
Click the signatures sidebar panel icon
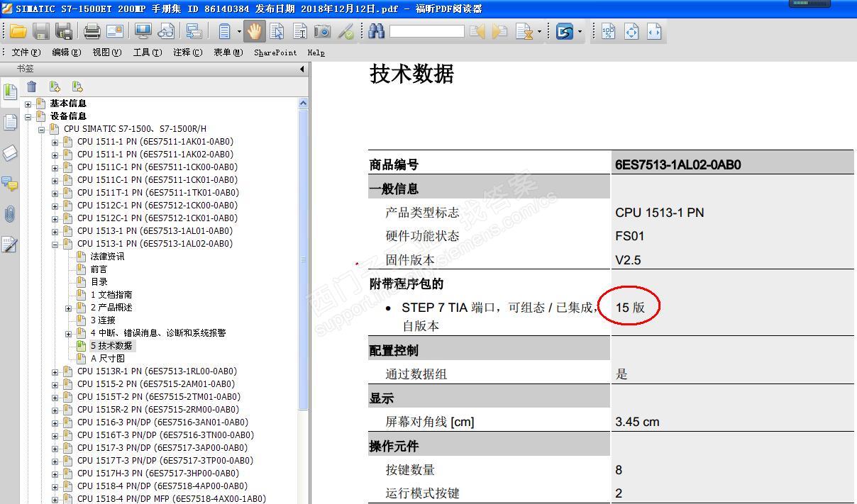pyautogui.click(x=10, y=245)
